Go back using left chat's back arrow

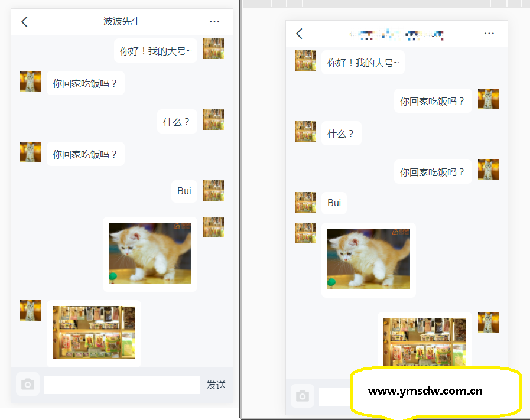[24, 21]
